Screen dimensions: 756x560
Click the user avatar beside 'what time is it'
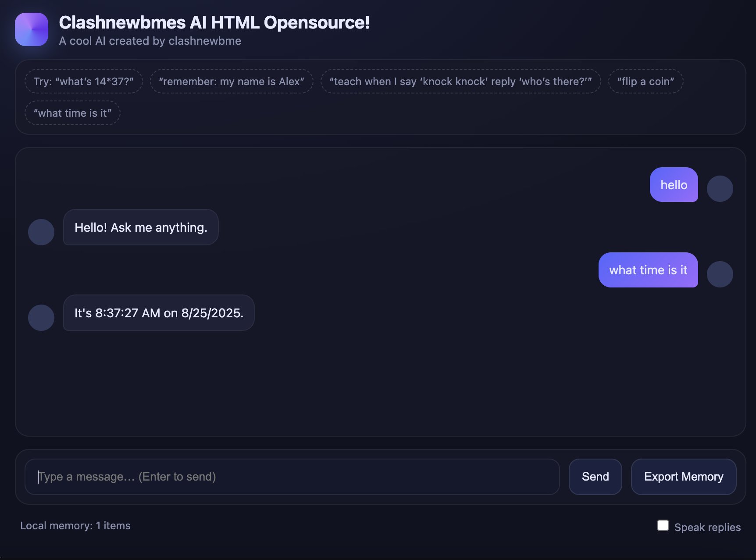click(x=720, y=274)
